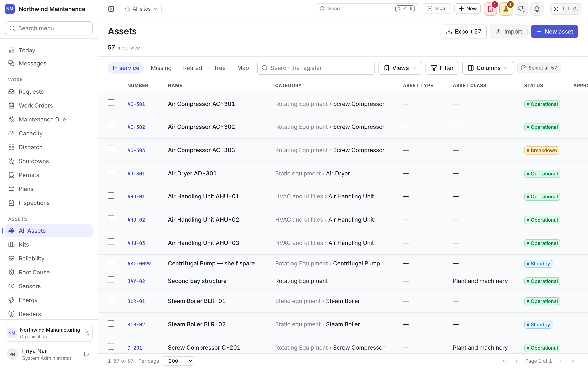This screenshot has width=588, height=368.
Task: Expand the Views dropdown
Action: point(400,68)
